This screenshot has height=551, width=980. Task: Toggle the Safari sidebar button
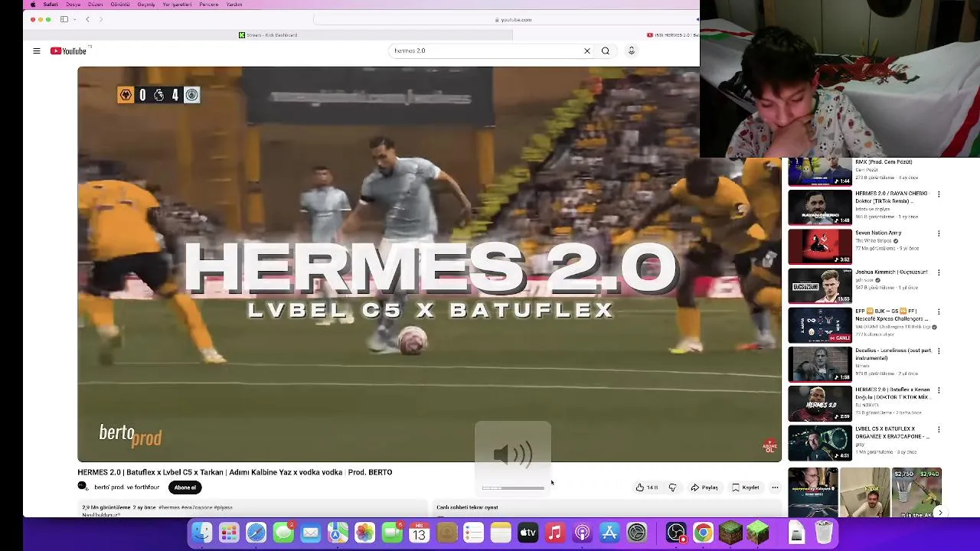[64, 19]
